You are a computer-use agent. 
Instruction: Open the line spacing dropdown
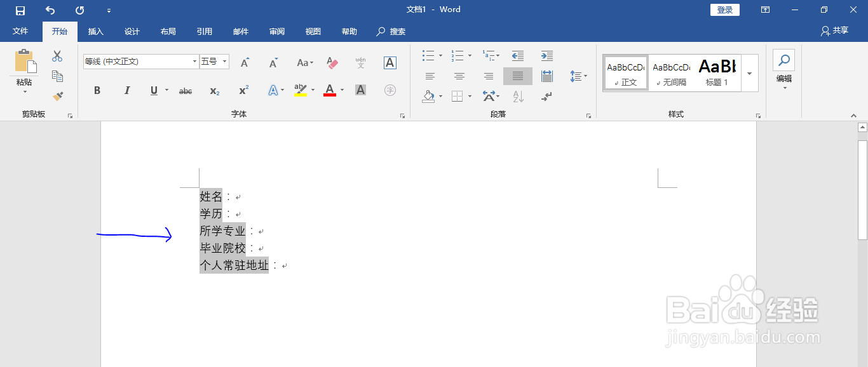pyautogui.click(x=577, y=76)
